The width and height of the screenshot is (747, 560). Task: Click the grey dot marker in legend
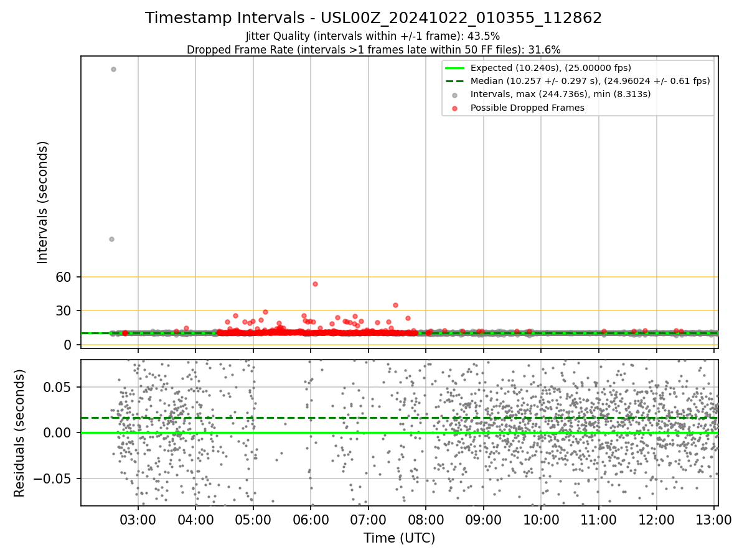click(454, 95)
